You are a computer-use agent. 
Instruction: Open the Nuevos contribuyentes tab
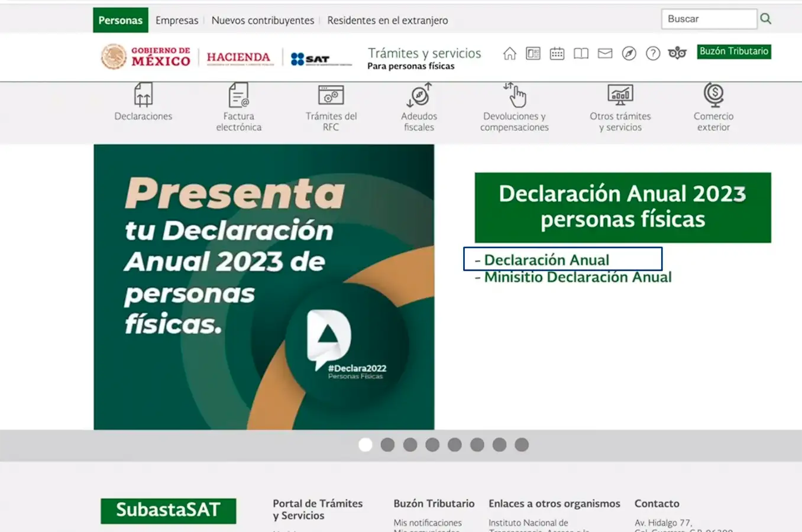coord(263,20)
